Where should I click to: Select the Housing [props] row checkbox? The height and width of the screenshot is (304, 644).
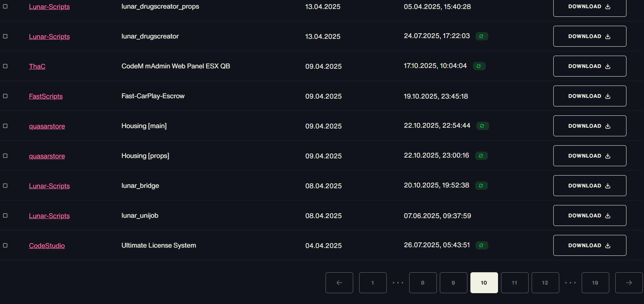5,156
